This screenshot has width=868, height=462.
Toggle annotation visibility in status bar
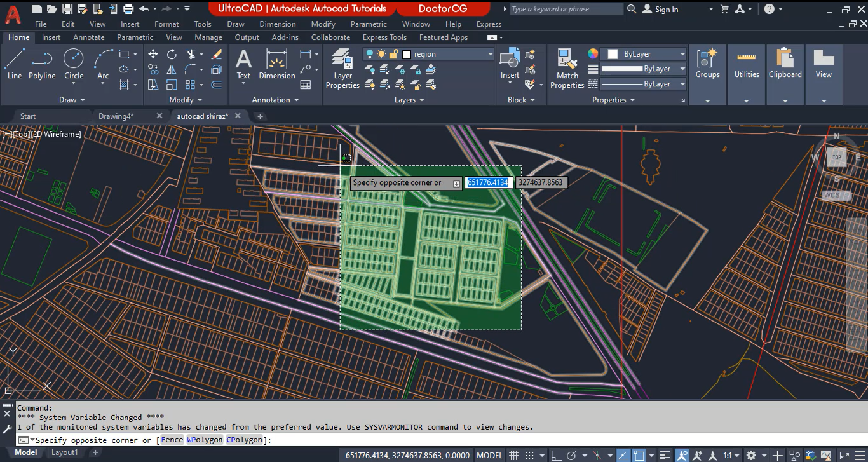click(682, 455)
